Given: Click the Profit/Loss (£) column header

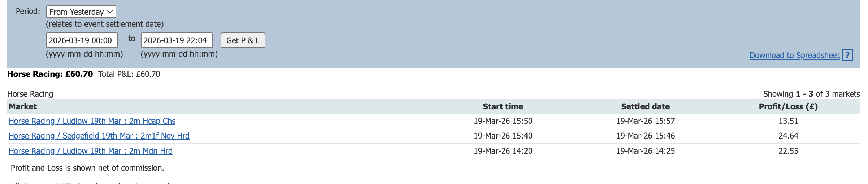Looking at the screenshot, I should click(788, 106).
